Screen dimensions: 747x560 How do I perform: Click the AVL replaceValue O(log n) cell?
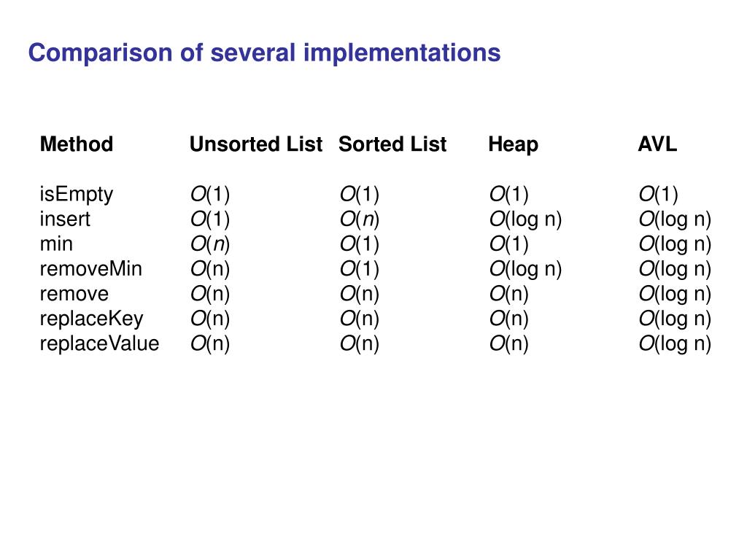[675, 344]
